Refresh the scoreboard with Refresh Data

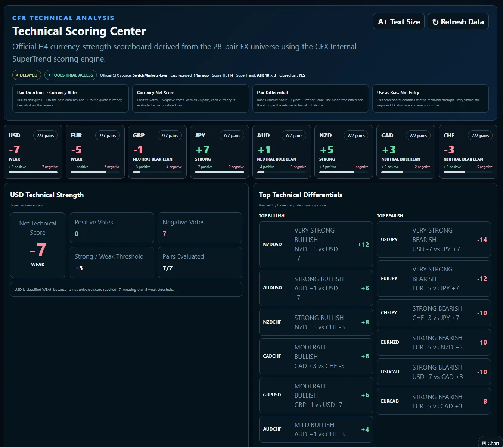(458, 22)
